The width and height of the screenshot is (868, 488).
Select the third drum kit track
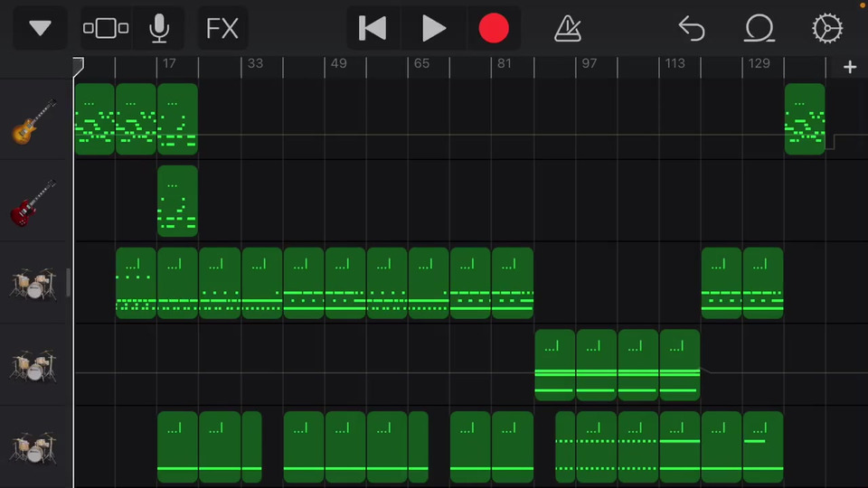coord(33,447)
